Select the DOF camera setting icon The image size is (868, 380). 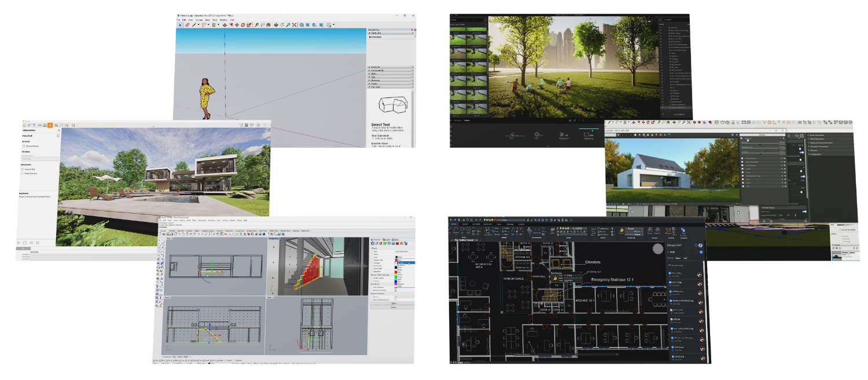click(536, 135)
